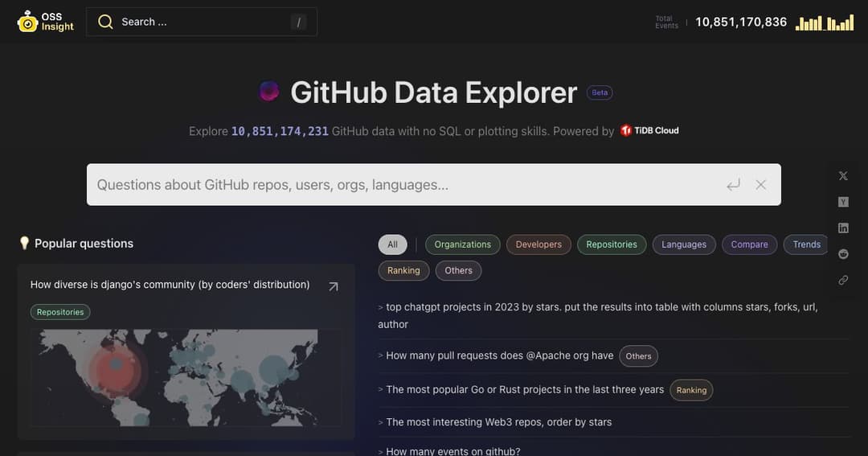Open 'How many events on github?' question

452,451
